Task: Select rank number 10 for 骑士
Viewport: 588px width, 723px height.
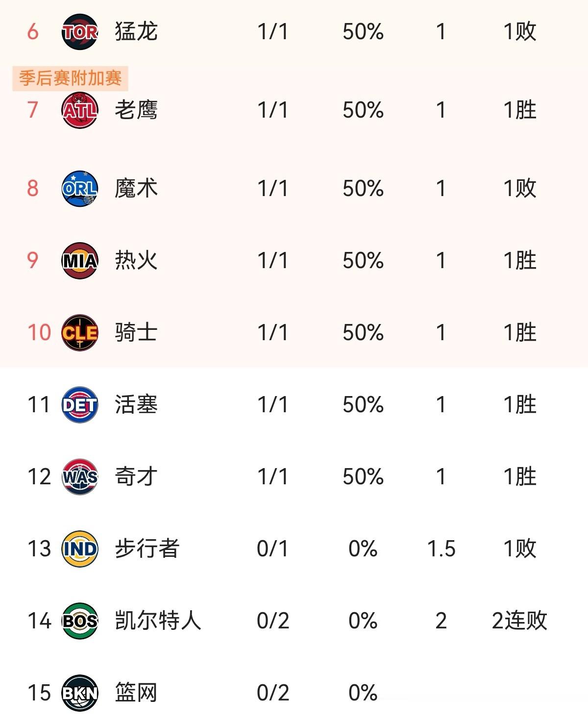Action: (39, 332)
